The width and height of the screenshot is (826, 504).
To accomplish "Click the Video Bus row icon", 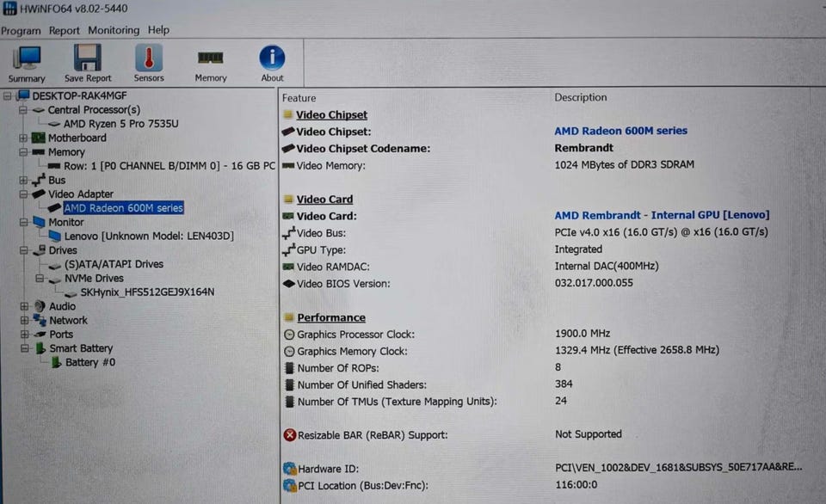I will tap(289, 233).
